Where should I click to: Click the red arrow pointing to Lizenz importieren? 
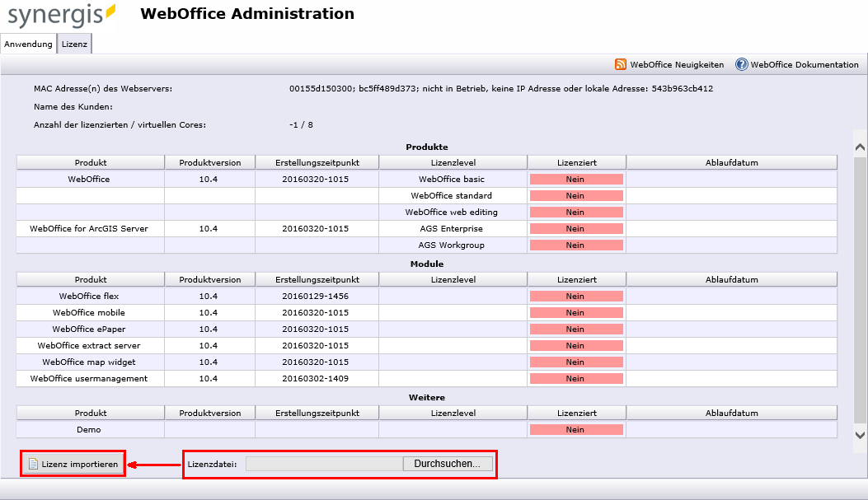click(152, 464)
